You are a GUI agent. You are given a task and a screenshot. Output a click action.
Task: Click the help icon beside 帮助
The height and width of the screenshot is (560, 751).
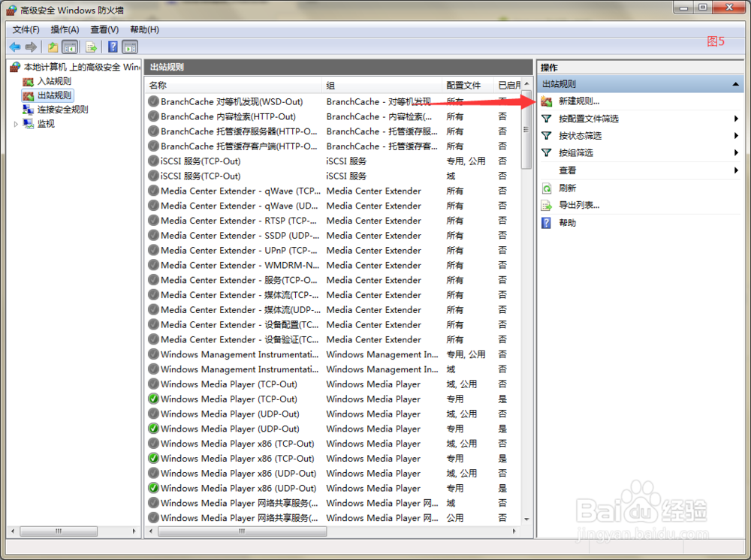(547, 222)
